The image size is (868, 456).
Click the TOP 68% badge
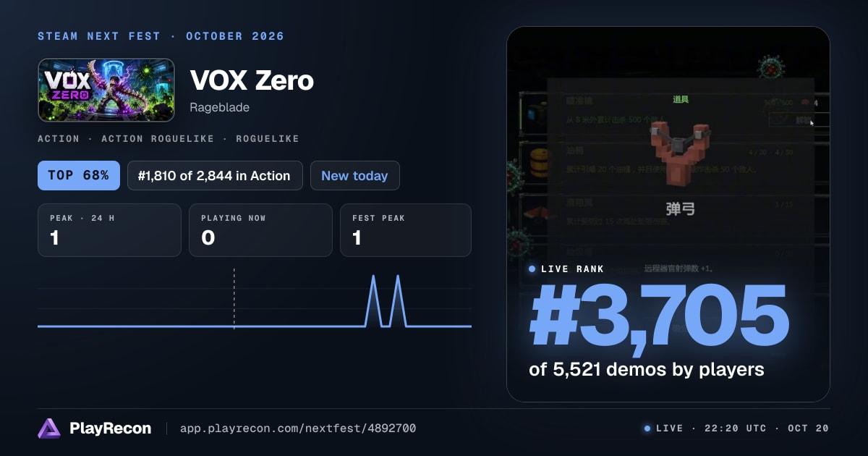[79, 175]
